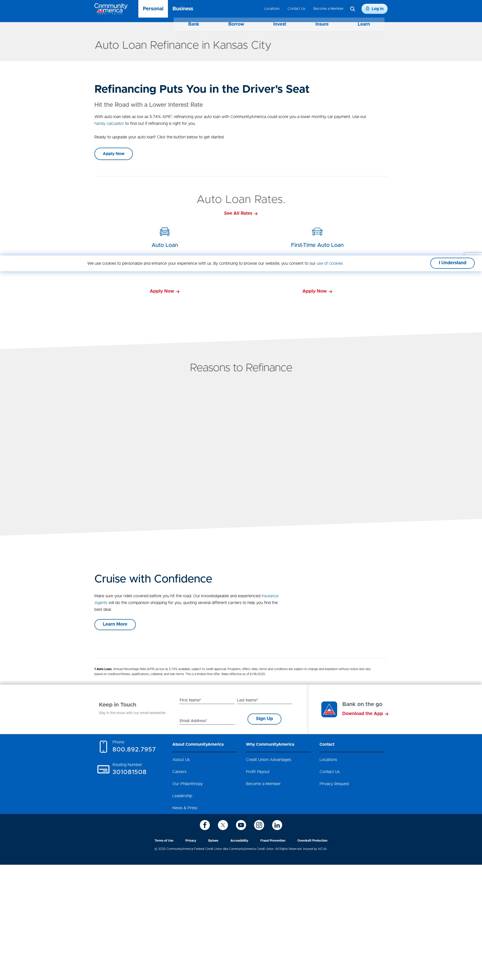Open the Accessibility link

tap(239, 841)
